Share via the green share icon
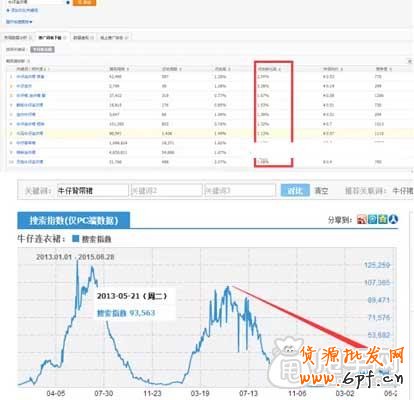414x400 pixels. click(383, 219)
